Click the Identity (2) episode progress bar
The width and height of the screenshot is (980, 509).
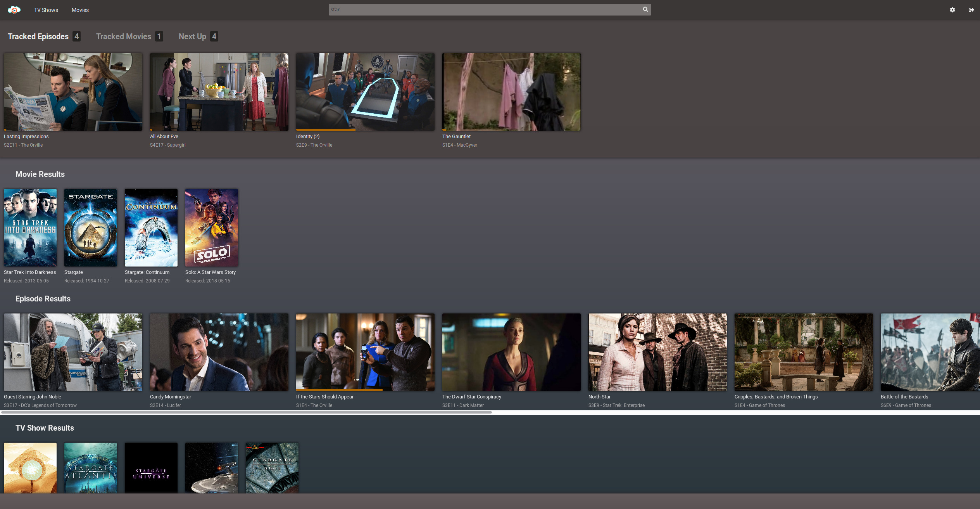326,130
